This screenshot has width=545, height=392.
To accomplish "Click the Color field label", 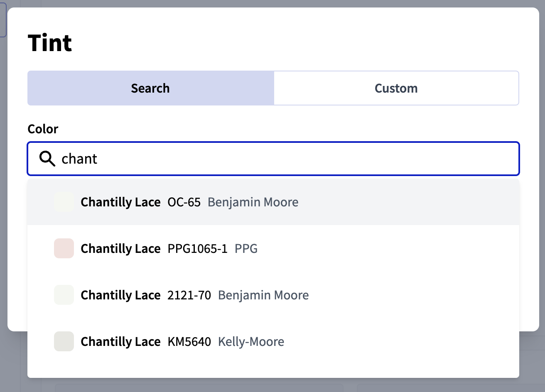I will tap(43, 129).
